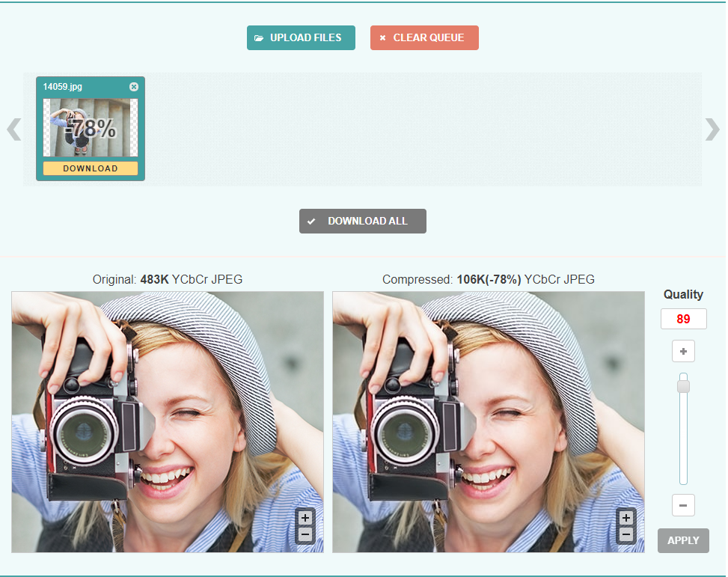Click the checkmark icon on Download All
This screenshot has height=577, width=728.
312,221
